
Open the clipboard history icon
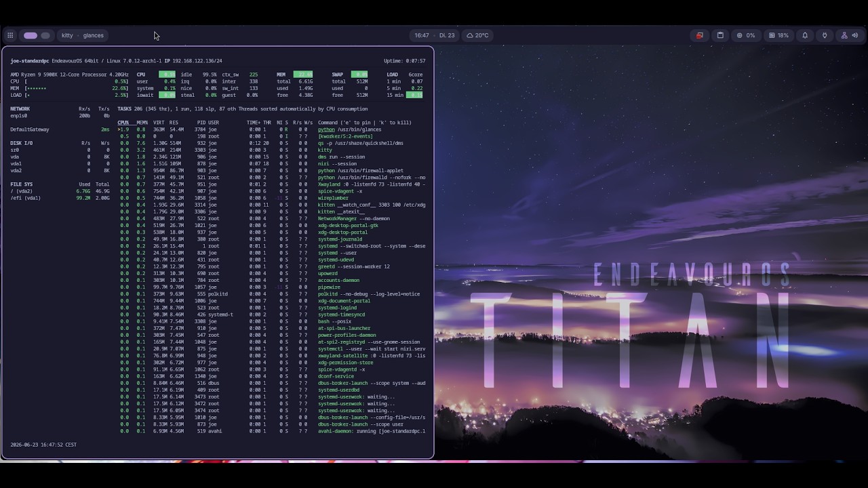point(720,35)
